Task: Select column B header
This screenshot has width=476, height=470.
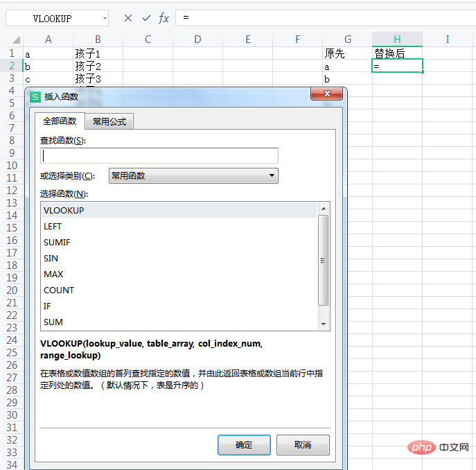Action: coord(98,40)
